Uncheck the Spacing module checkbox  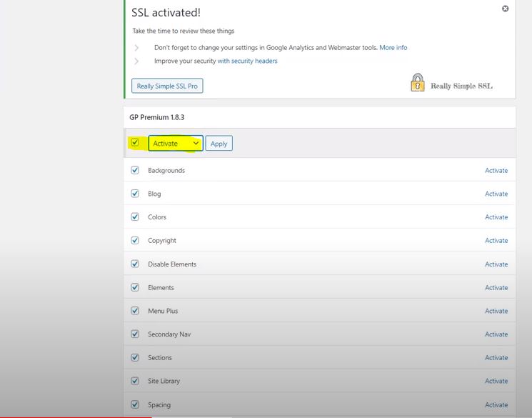pyautogui.click(x=135, y=404)
